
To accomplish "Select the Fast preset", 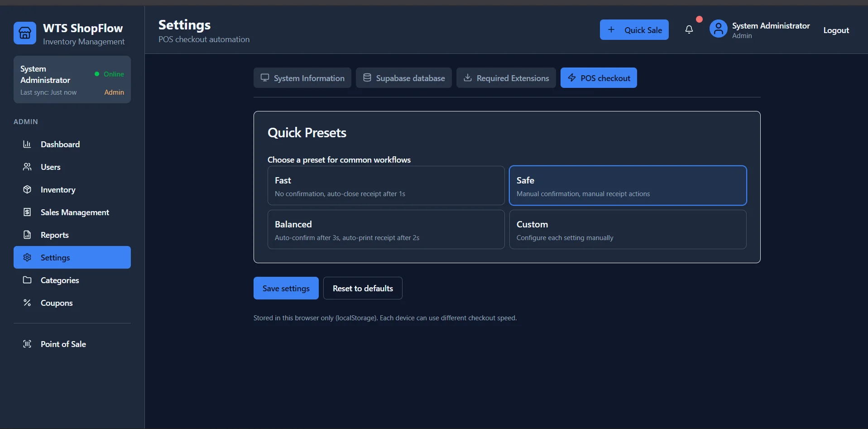I will pyautogui.click(x=386, y=186).
